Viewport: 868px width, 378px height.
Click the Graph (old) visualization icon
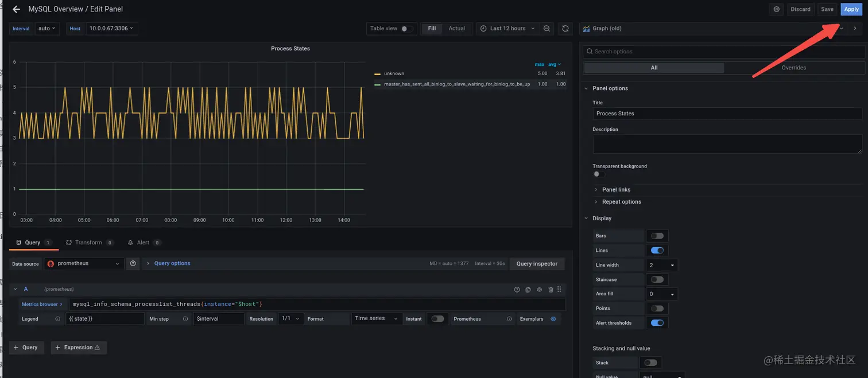coord(587,29)
